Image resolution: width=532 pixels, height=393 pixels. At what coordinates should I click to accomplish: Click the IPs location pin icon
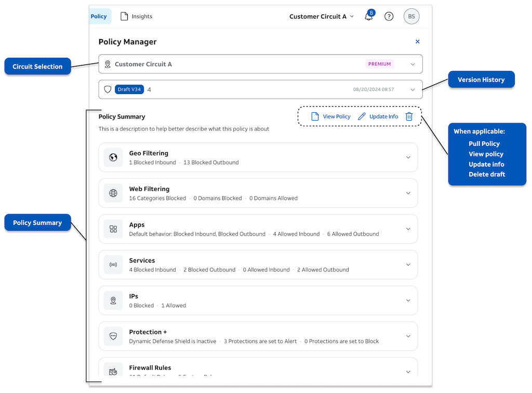(113, 300)
